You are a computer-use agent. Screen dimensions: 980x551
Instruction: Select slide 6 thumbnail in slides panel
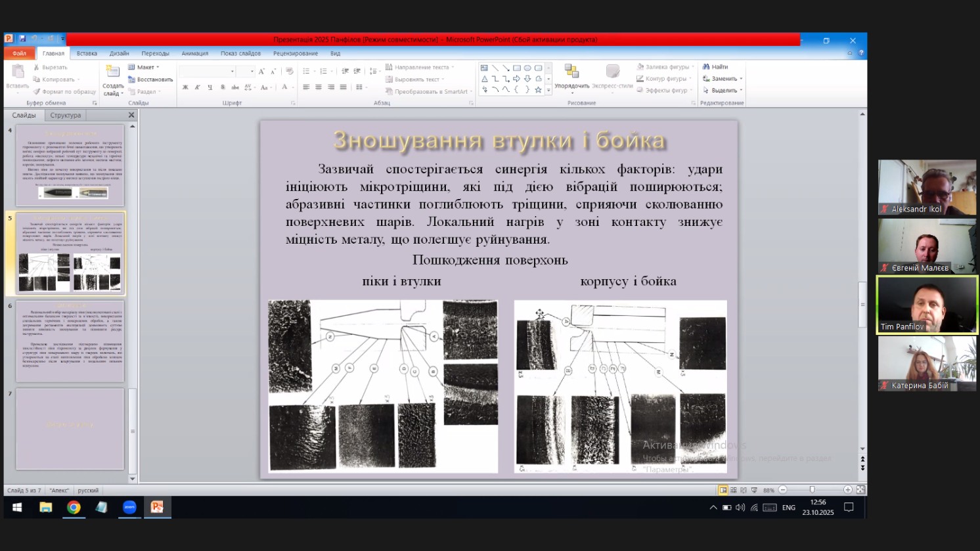click(x=70, y=342)
